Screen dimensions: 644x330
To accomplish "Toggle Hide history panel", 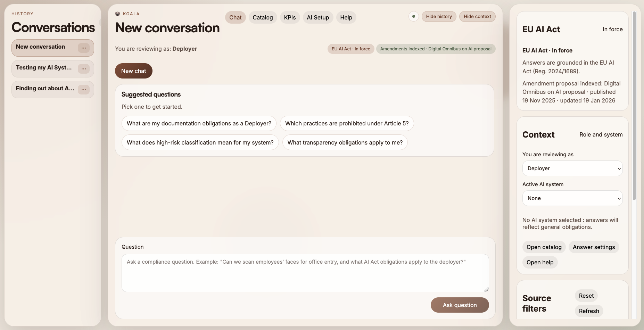I will (x=439, y=16).
